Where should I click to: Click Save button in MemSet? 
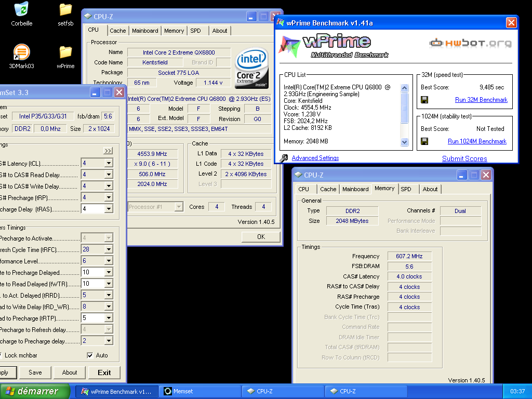(35, 372)
